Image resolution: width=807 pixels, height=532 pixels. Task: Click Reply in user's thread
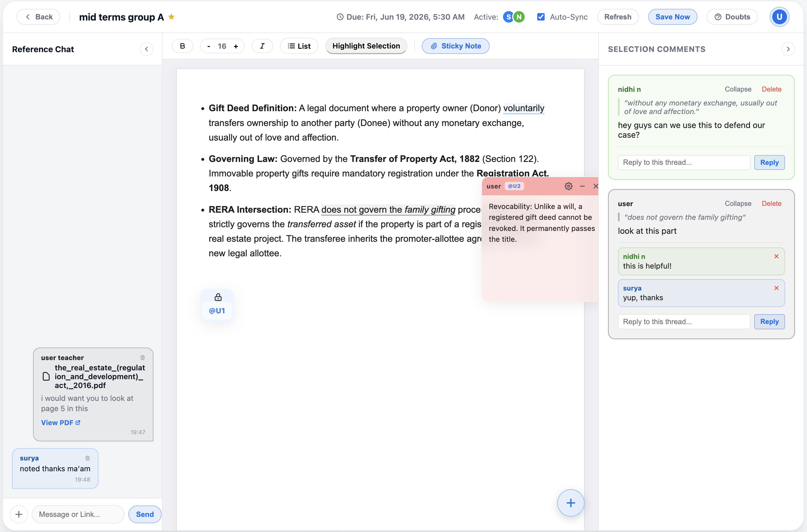tap(769, 322)
